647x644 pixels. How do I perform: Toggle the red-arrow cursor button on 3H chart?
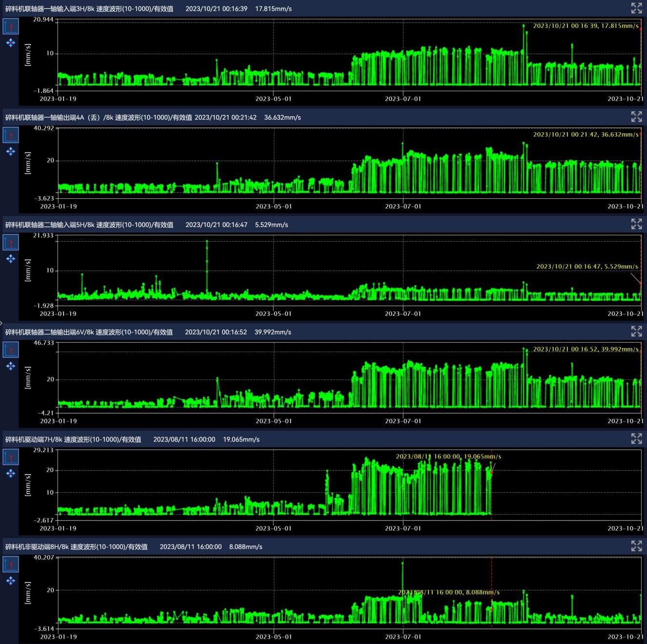pyautogui.click(x=11, y=26)
